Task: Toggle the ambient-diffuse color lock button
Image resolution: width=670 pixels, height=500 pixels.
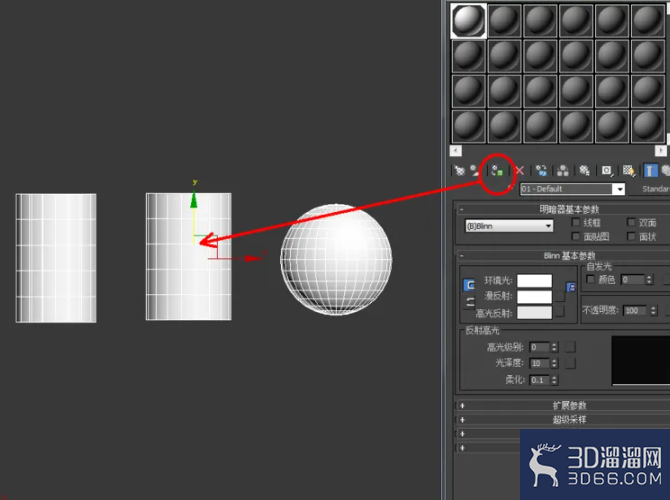Action: tap(469, 285)
